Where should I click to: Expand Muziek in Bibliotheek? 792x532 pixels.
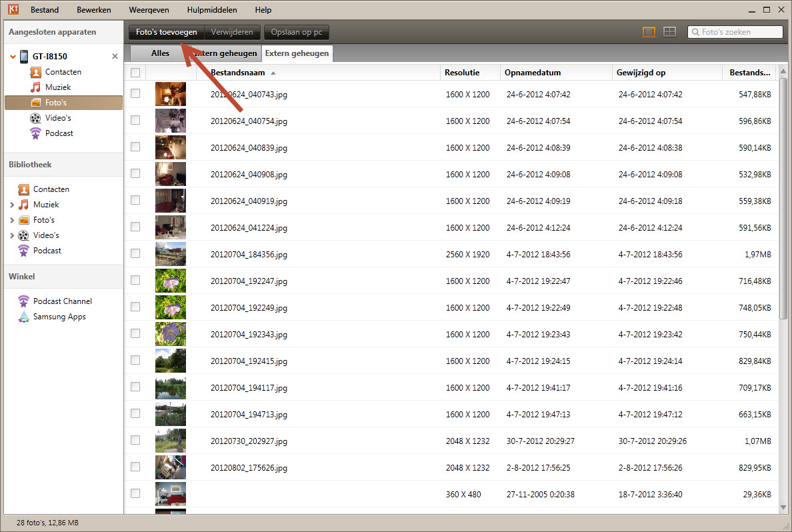point(13,205)
